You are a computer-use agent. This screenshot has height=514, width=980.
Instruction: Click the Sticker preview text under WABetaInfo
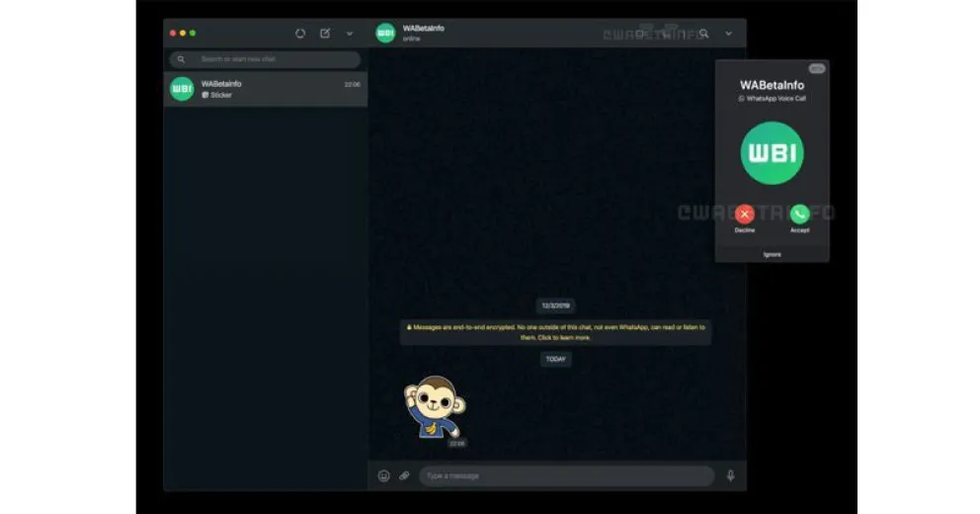220,95
